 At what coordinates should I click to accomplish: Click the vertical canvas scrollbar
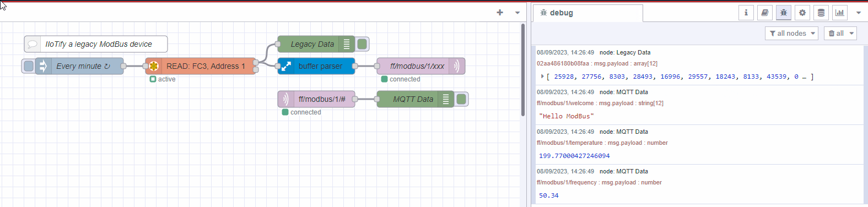pyautogui.click(x=523, y=70)
